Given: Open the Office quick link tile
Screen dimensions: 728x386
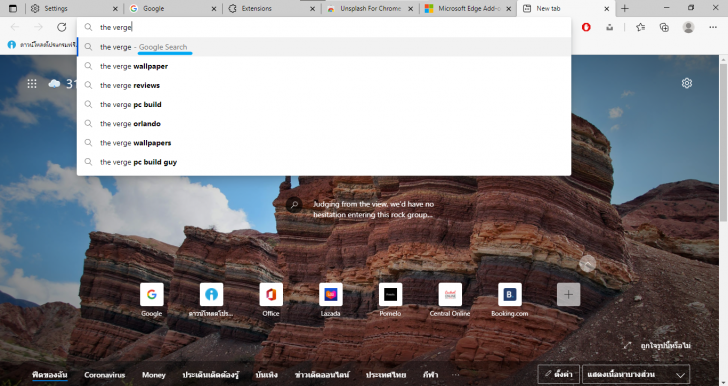Looking at the screenshot, I should tap(271, 294).
